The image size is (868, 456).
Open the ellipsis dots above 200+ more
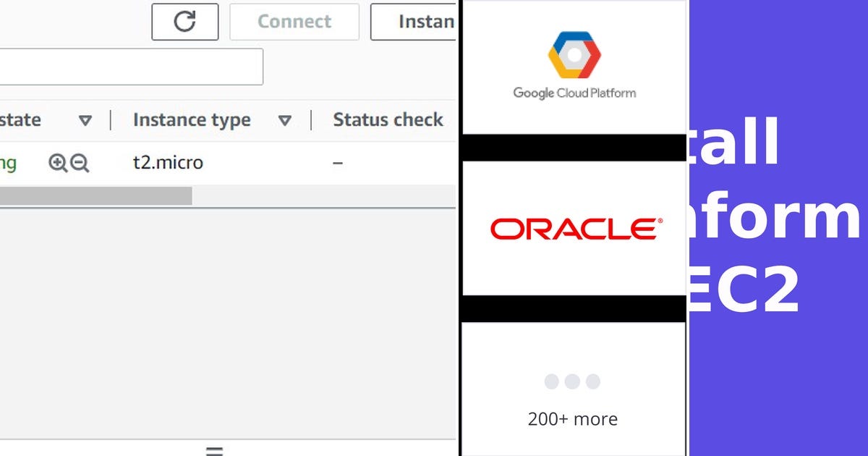(573, 380)
